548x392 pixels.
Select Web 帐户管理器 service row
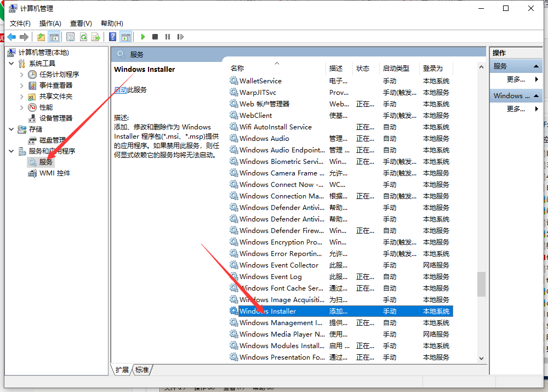[x=341, y=104]
